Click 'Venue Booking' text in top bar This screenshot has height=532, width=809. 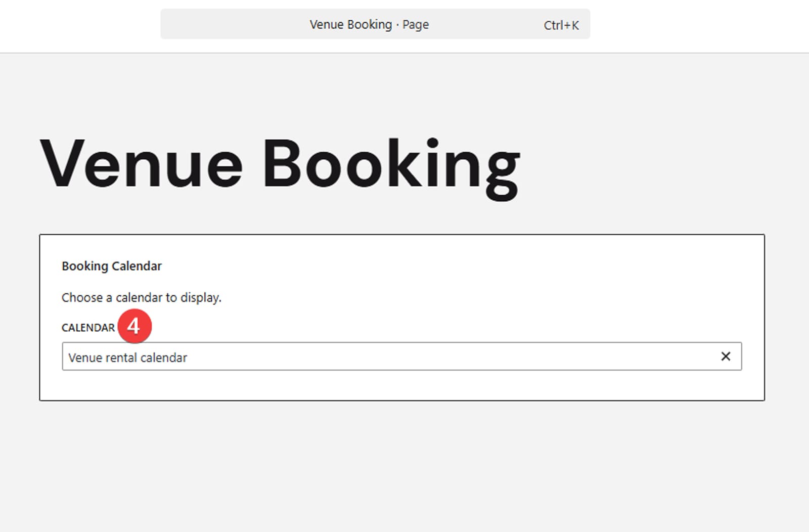[350, 24]
